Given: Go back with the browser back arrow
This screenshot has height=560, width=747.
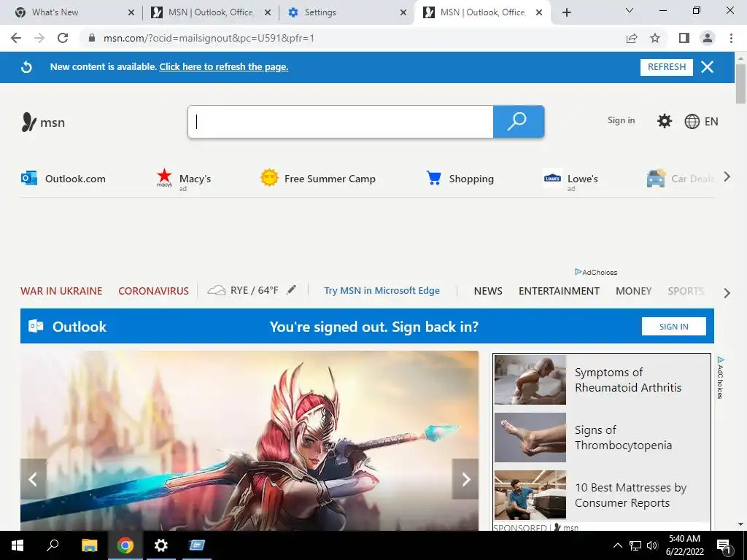Looking at the screenshot, I should coord(16,38).
